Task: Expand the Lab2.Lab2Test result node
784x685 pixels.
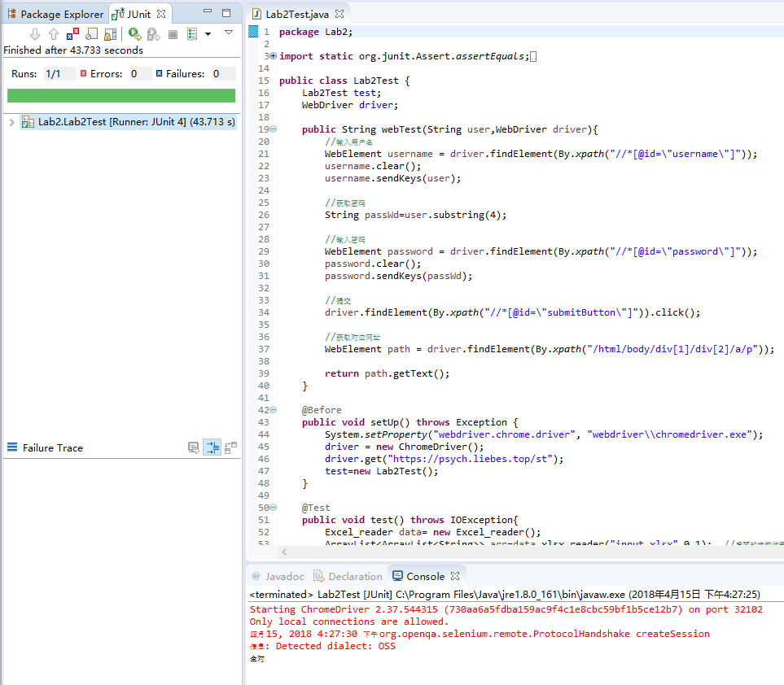Action: pyautogui.click(x=11, y=123)
